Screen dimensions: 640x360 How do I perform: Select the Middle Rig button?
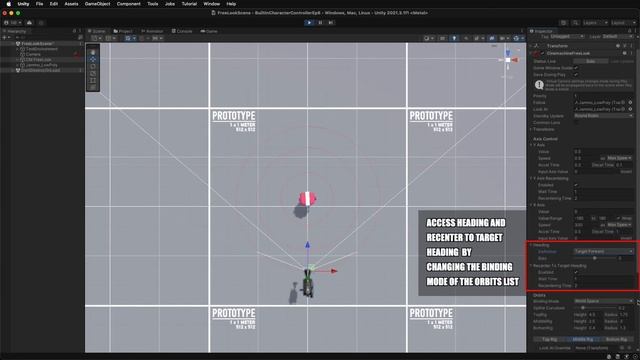coord(583,339)
